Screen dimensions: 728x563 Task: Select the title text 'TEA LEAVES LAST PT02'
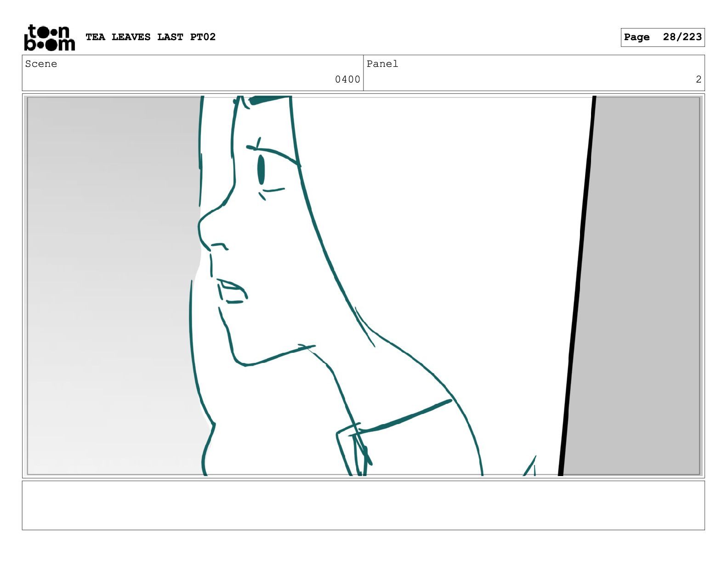150,37
